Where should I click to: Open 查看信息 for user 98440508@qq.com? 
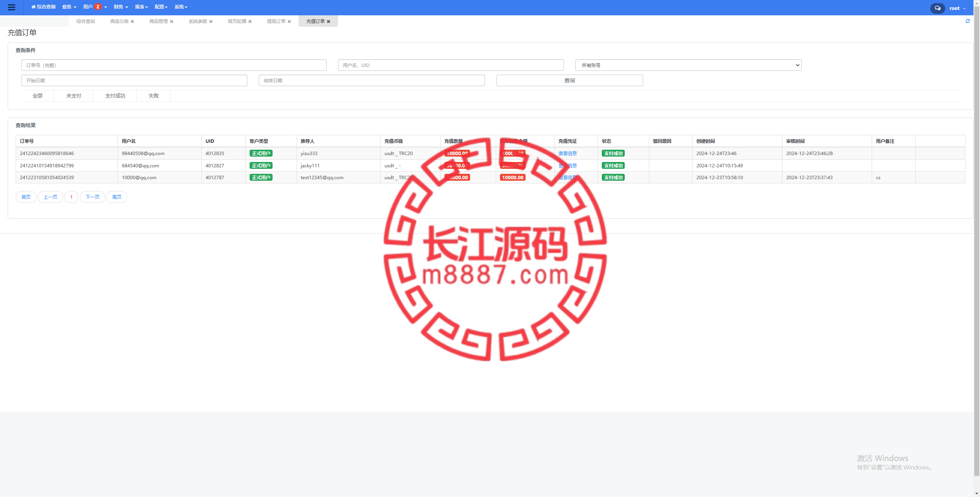(x=567, y=154)
